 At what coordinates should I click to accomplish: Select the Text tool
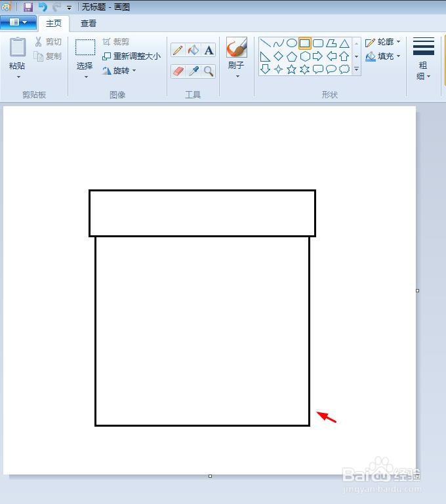[209, 50]
